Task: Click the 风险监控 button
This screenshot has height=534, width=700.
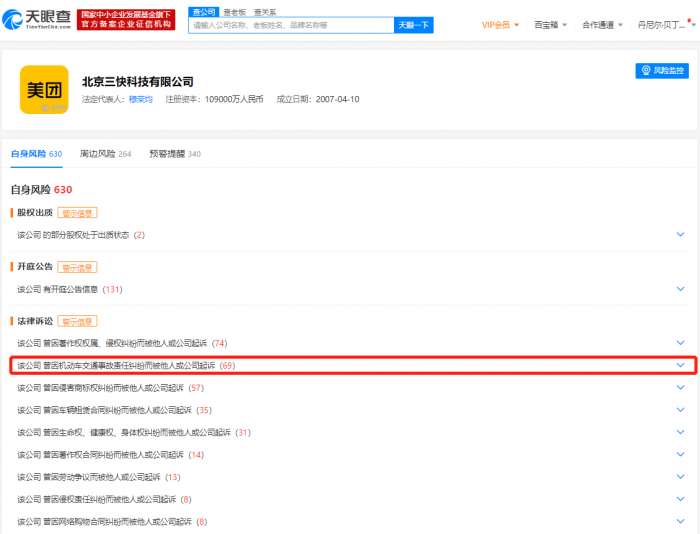Action: point(662,71)
